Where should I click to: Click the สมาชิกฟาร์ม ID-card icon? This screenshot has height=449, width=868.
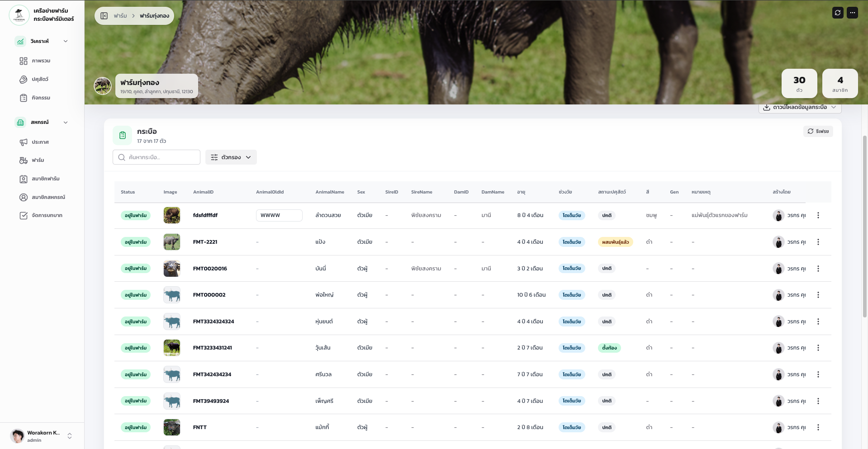coord(24,179)
